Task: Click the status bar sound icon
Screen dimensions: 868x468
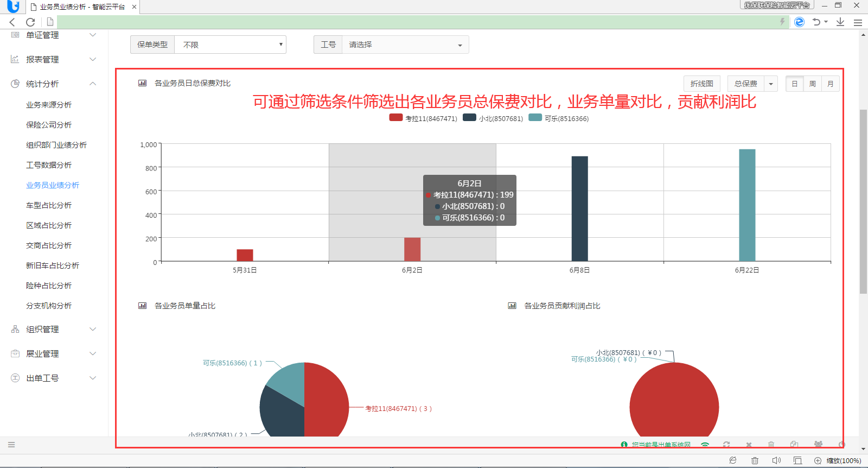Action: click(776, 460)
